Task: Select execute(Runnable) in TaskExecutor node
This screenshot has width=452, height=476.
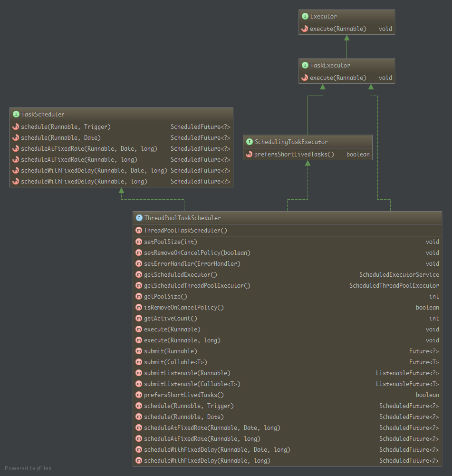Action: click(x=338, y=78)
